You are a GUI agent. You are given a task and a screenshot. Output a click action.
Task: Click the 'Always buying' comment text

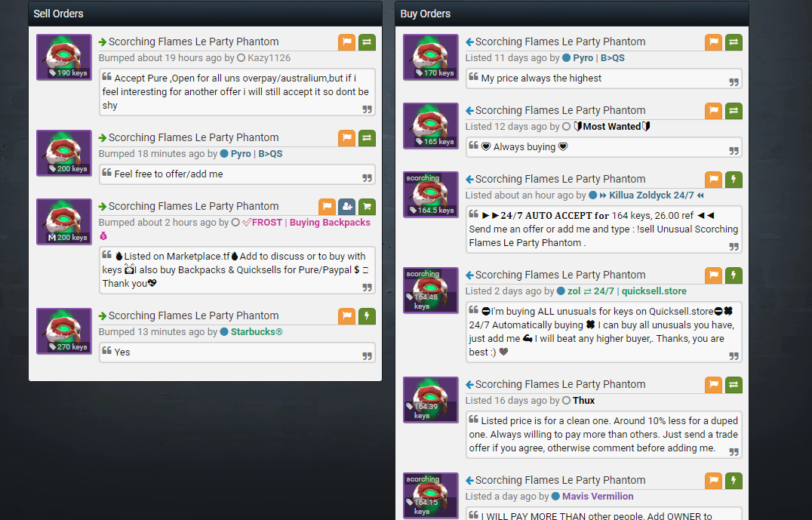[524, 147]
